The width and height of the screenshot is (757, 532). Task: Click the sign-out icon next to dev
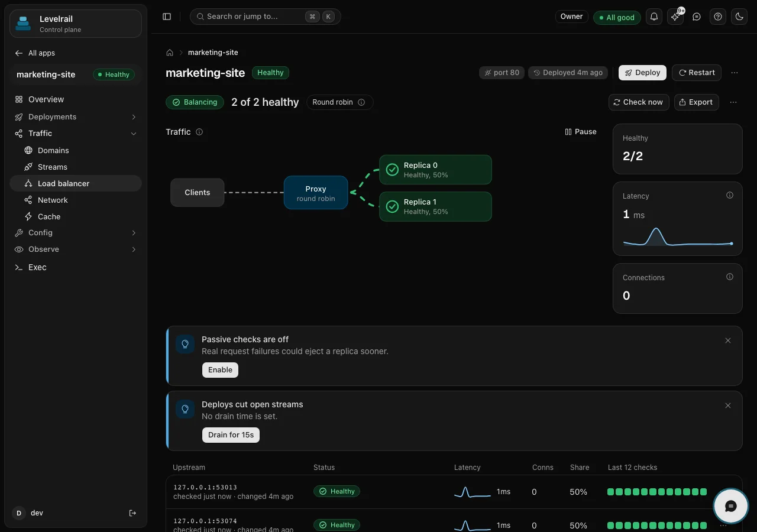132,513
